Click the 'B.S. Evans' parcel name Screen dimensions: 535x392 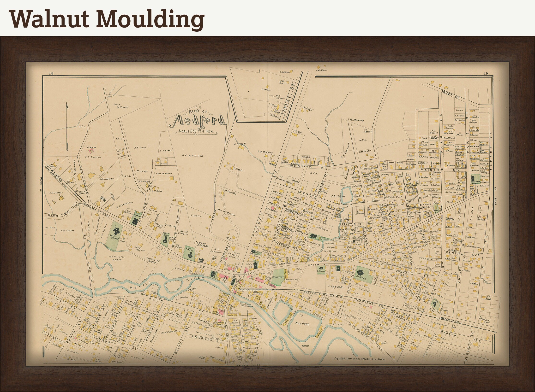166,151
